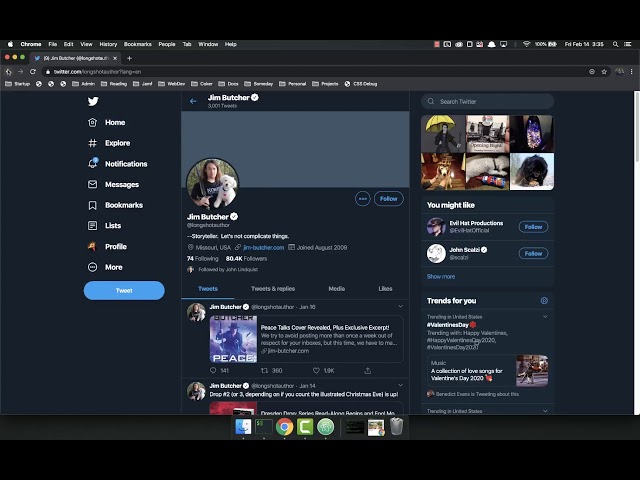Open Personal bookmarks folder
Image resolution: width=640 pixels, height=480 pixels.
pyautogui.click(x=293, y=84)
